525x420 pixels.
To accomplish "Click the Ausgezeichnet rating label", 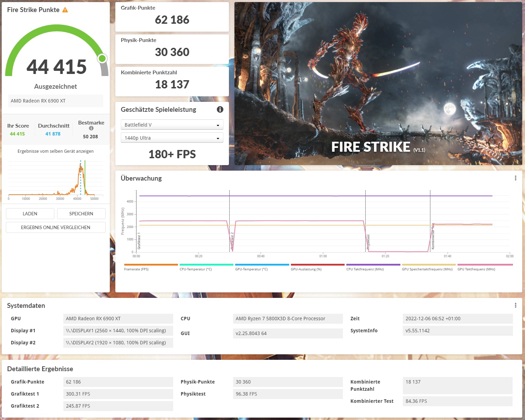I will [x=55, y=86].
